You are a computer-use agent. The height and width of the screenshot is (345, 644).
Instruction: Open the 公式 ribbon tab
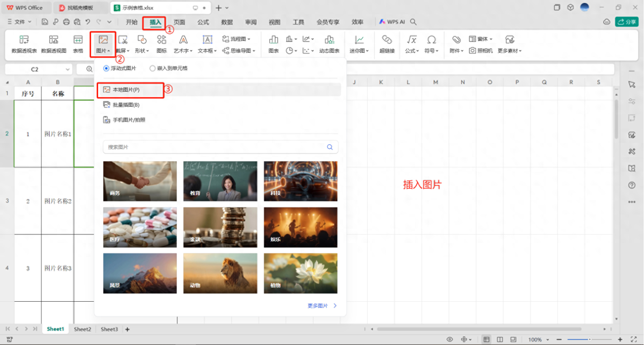coord(203,22)
